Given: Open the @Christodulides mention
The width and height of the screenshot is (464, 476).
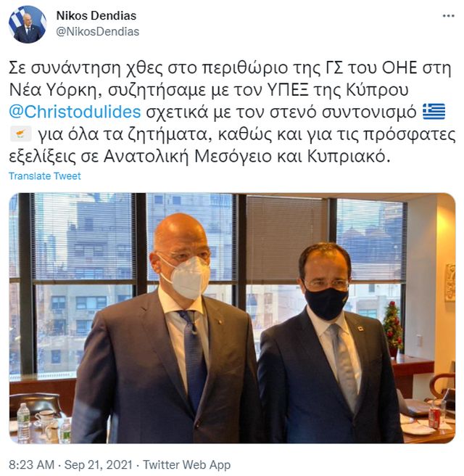Looking at the screenshot, I should coord(75,112).
